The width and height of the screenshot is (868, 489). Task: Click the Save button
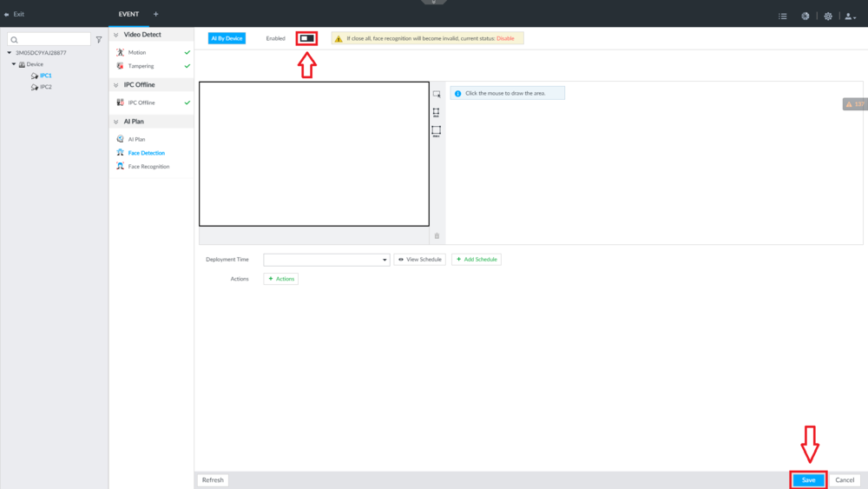tap(808, 480)
